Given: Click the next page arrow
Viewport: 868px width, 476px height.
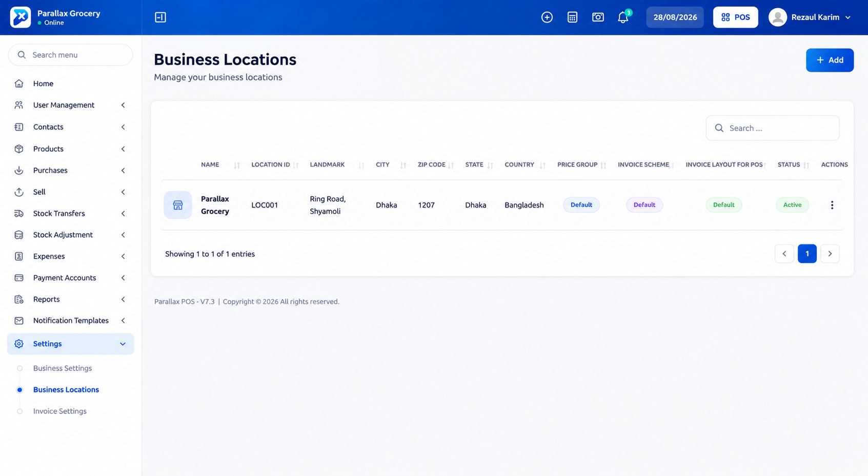Looking at the screenshot, I should click(x=830, y=254).
